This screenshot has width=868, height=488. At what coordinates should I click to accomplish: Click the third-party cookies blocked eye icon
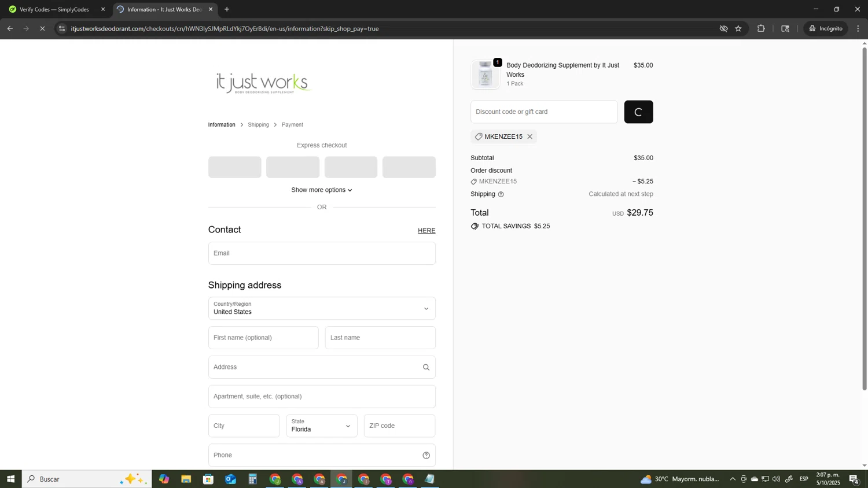723,28
